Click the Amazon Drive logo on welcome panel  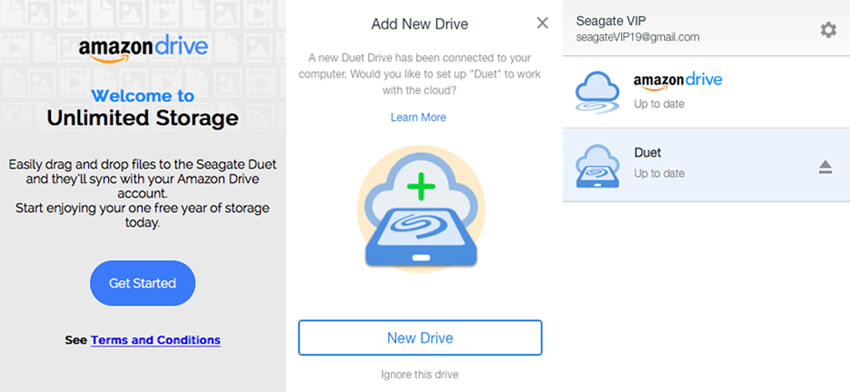pyautogui.click(x=143, y=50)
